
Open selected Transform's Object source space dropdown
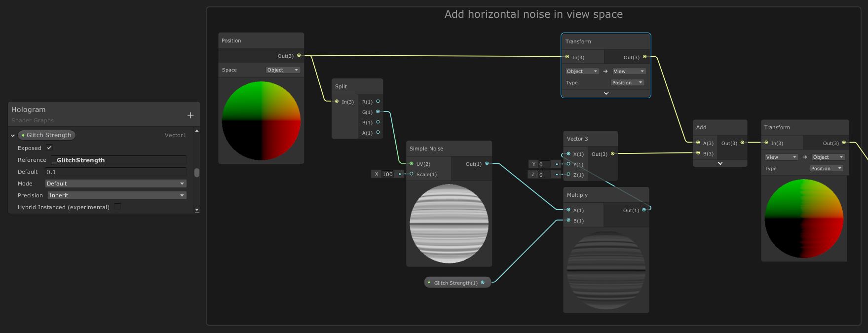pos(582,72)
